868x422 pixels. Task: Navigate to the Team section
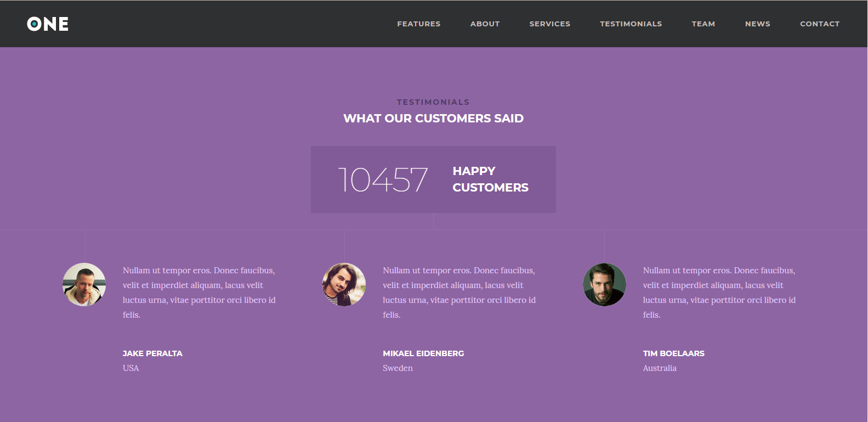point(703,24)
